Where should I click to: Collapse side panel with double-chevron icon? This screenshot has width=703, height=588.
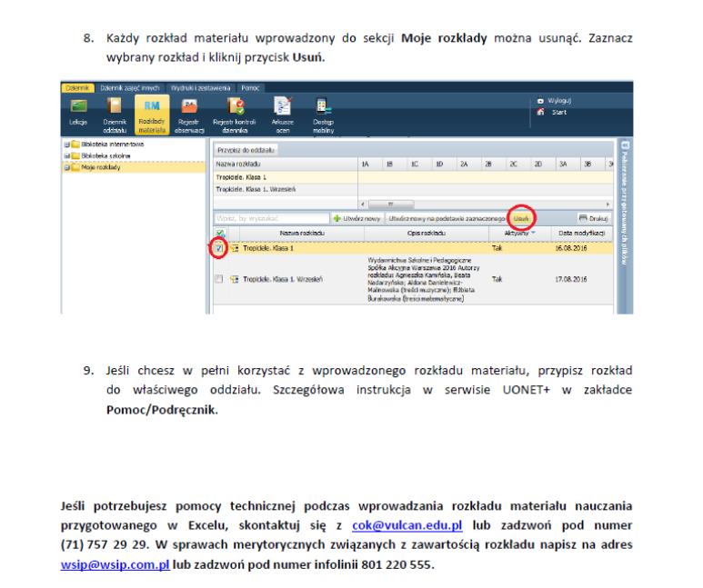tap(625, 145)
